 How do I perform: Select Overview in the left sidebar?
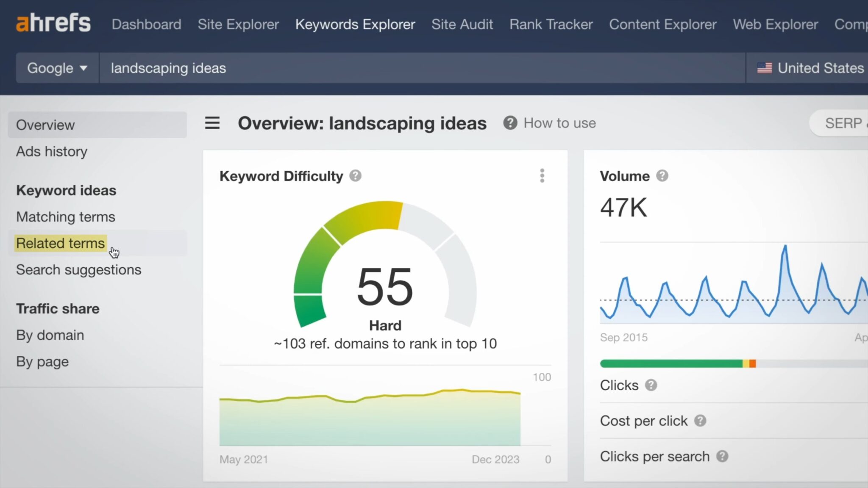coord(97,125)
